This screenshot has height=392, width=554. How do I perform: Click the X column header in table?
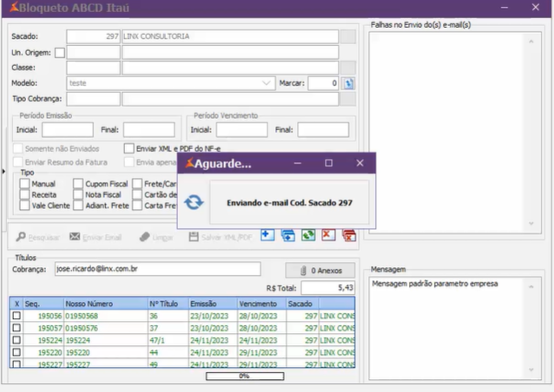(16, 304)
